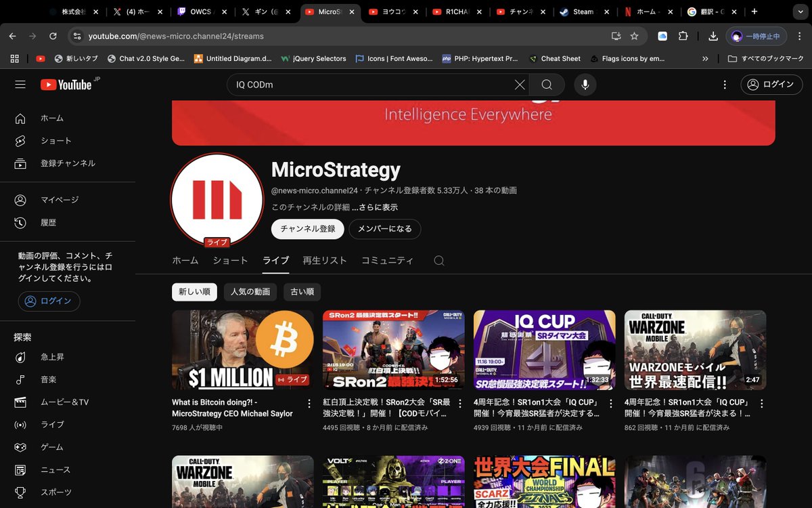Image resolution: width=812 pixels, height=508 pixels.
Task: Open the YouTube hamburger guide menu
Action: 20,85
